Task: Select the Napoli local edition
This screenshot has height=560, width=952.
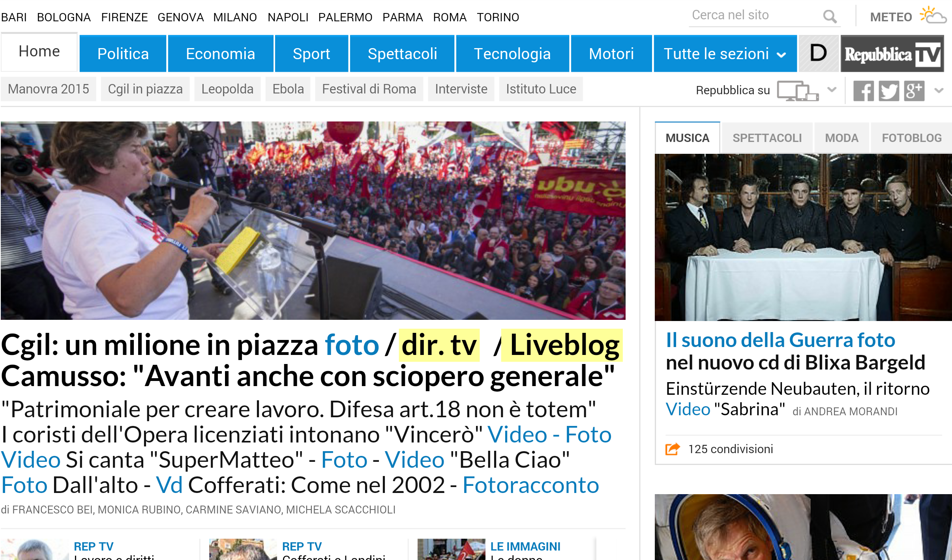Action: click(x=288, y=17)
